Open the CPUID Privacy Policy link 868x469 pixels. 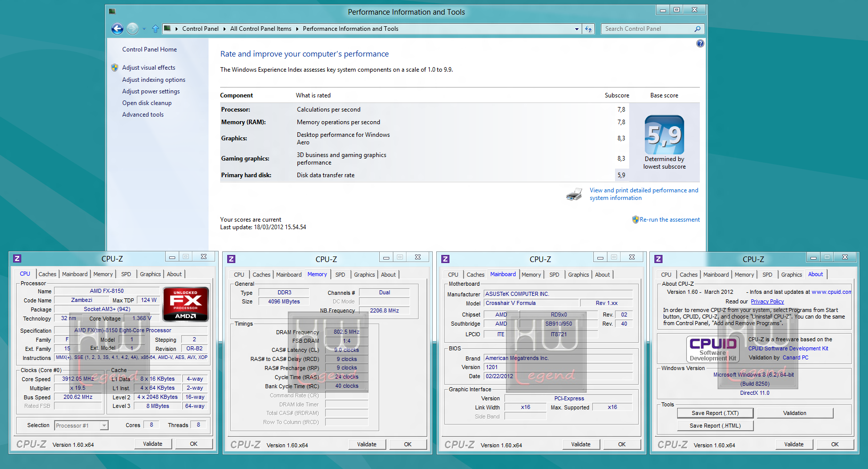click(x=767, y=301)
